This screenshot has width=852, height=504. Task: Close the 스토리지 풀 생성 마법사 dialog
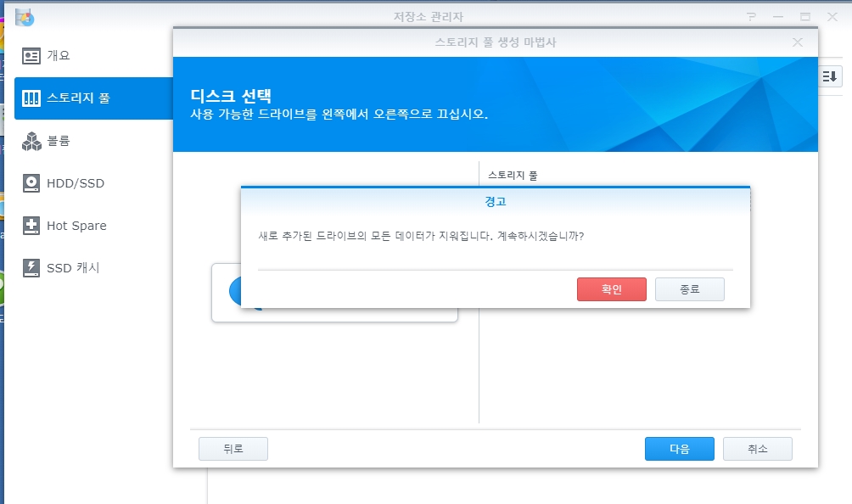(798, 42)
